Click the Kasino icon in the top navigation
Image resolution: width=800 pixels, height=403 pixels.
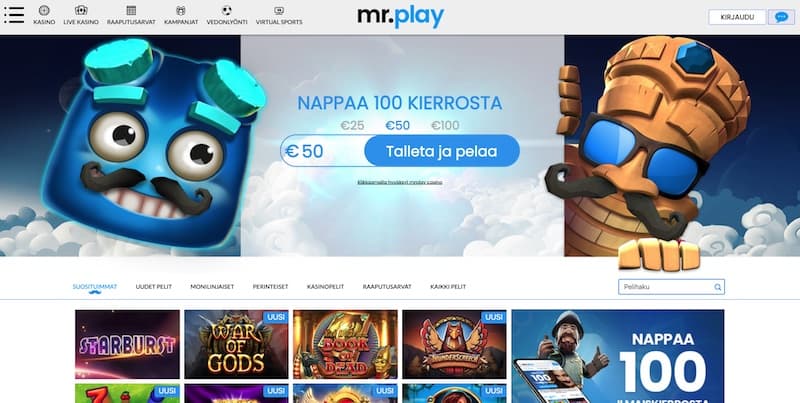[x=44, y=10]
